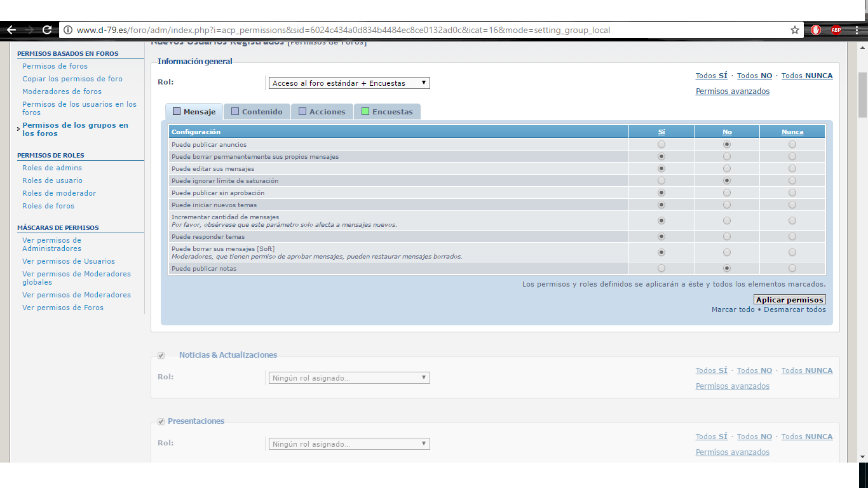Click the URL address bar field
Image resolution: width=868 pixels, height=488 pixels.
[419, 30]
